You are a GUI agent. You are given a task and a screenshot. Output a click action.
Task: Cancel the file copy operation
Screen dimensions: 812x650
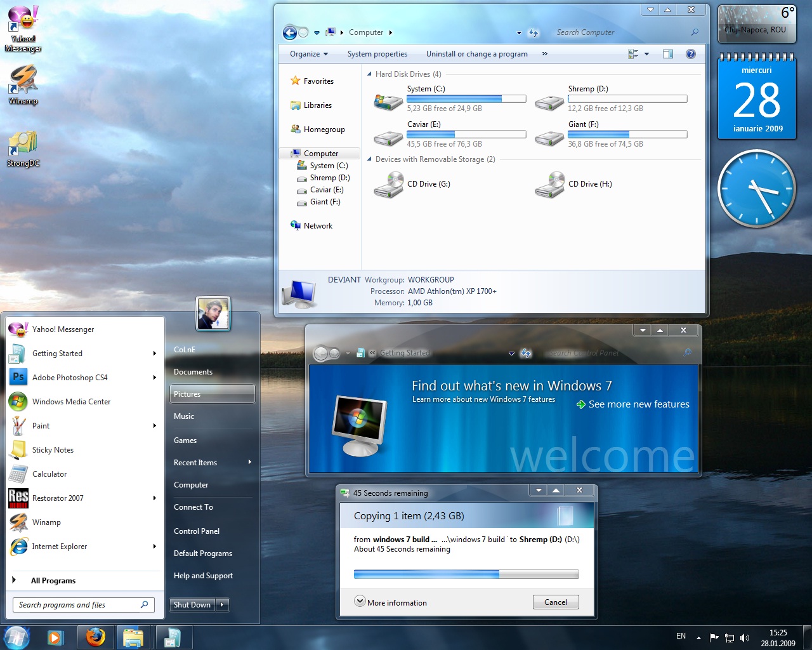tap(555, 602)
